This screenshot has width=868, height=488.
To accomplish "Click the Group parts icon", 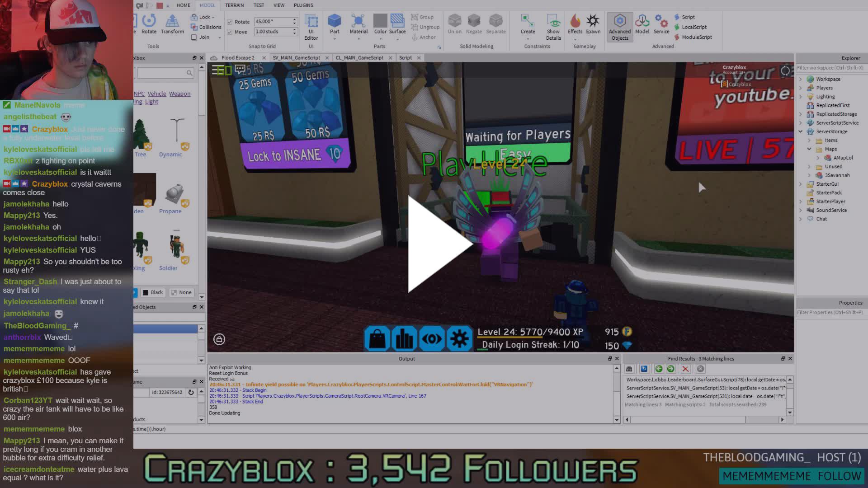I will 414,16.
